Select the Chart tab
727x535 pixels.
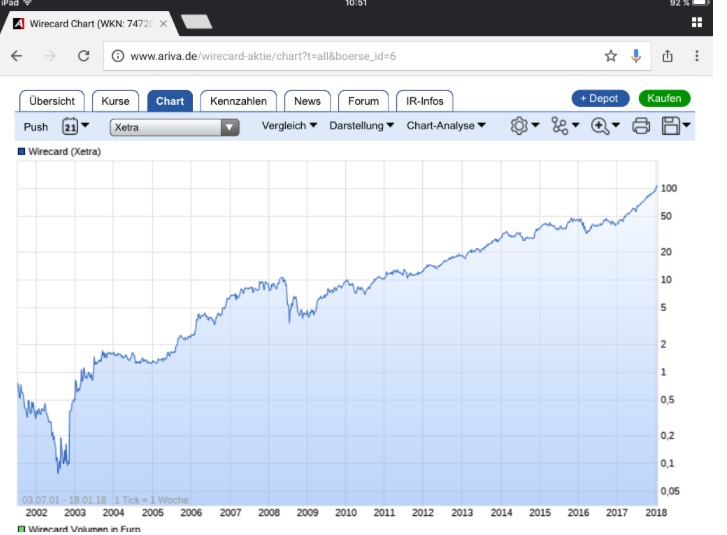coord(170,101)
